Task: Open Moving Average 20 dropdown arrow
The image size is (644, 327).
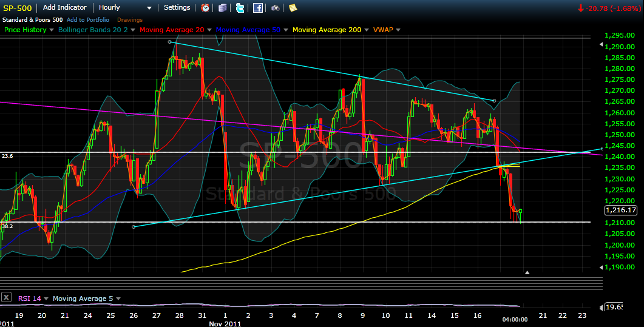Action: click(209, 30)
